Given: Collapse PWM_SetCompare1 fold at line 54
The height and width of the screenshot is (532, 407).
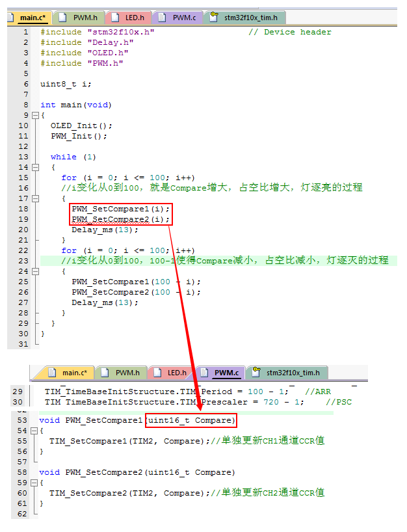Looking at the screenshot, I should click(34, 431).
